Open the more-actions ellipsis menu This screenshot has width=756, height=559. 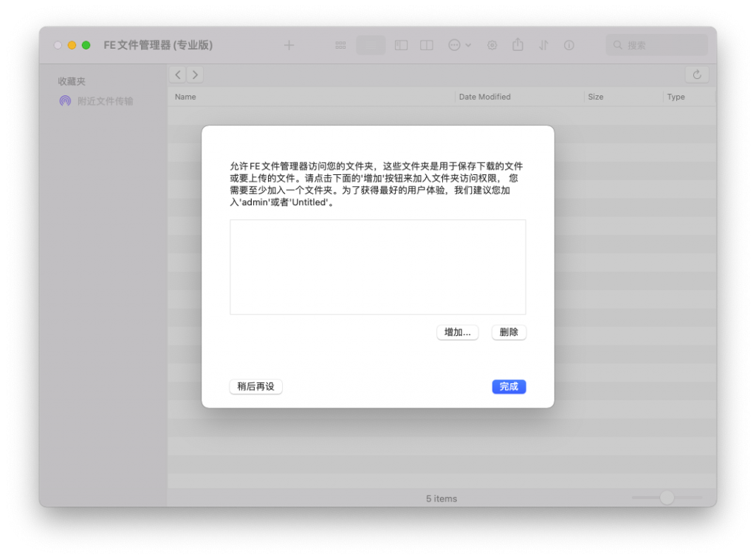tap(459, 45)
